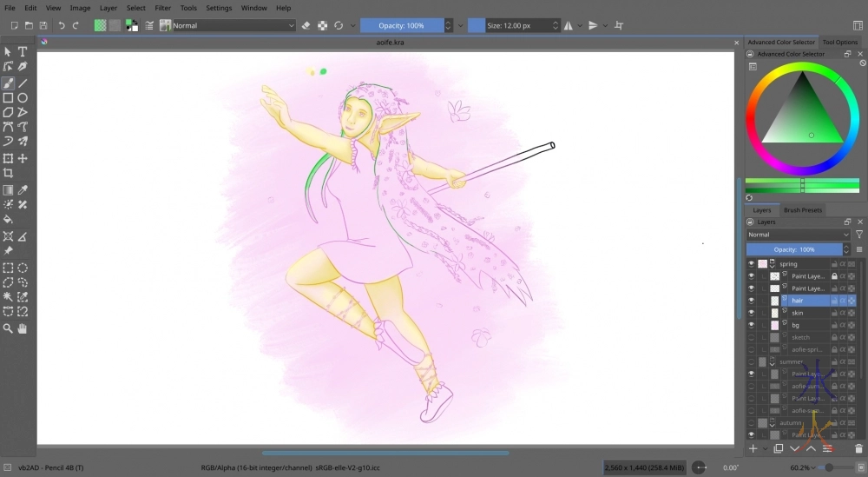Show the sketch layer
Screen dimensions: 868x477
[x=752, y=337]
